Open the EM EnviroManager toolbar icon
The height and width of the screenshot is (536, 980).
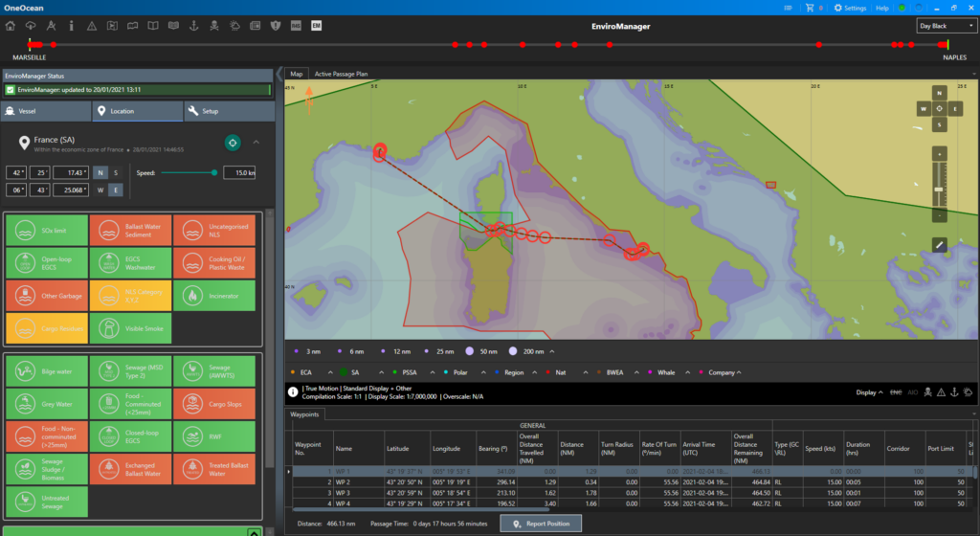point(316,26)
